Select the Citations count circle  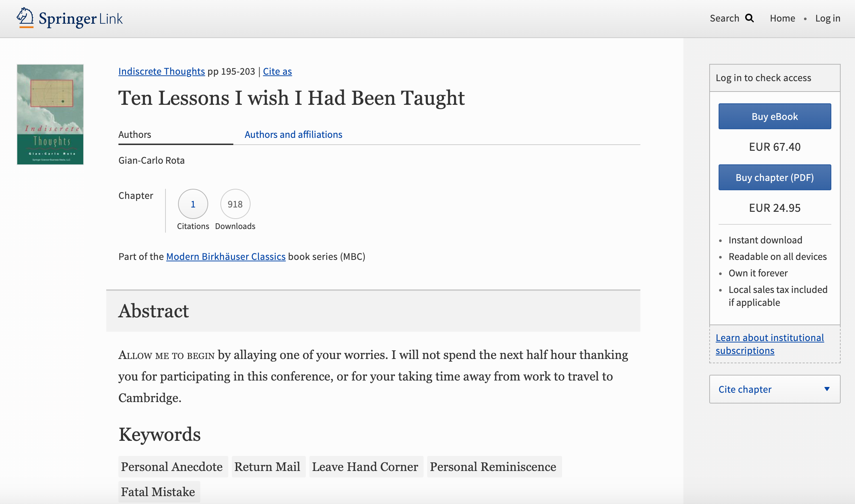pyautogui.click(x=193, y=204)
